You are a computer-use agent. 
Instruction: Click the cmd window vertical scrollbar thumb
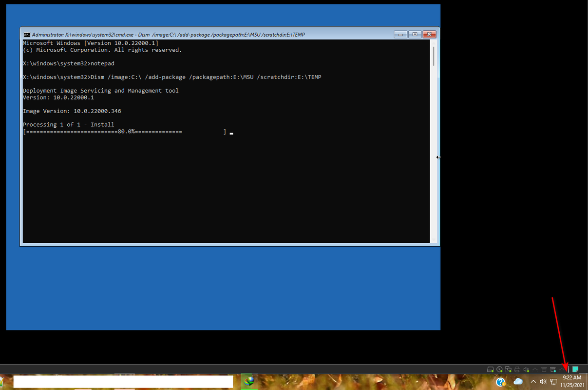434,56
